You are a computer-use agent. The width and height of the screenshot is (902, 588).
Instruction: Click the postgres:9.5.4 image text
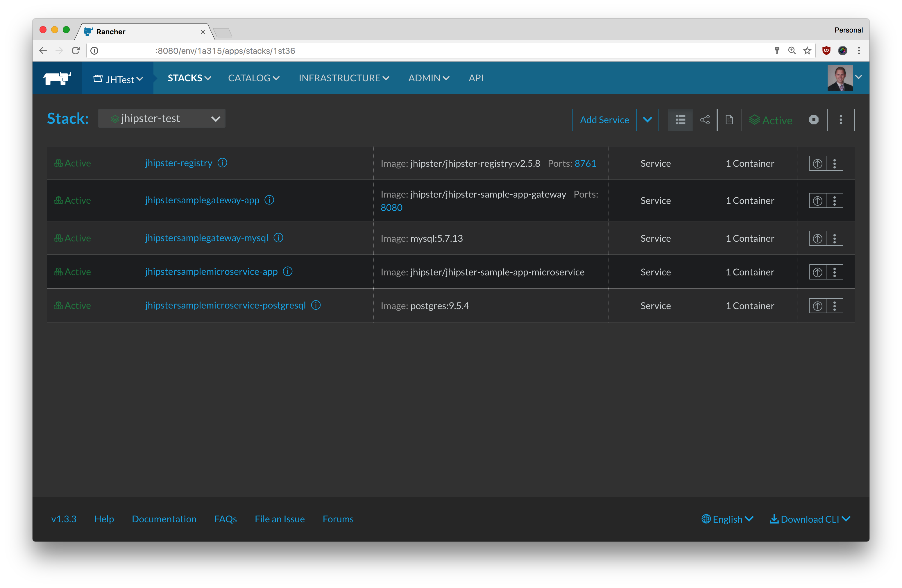pos(440,306)
